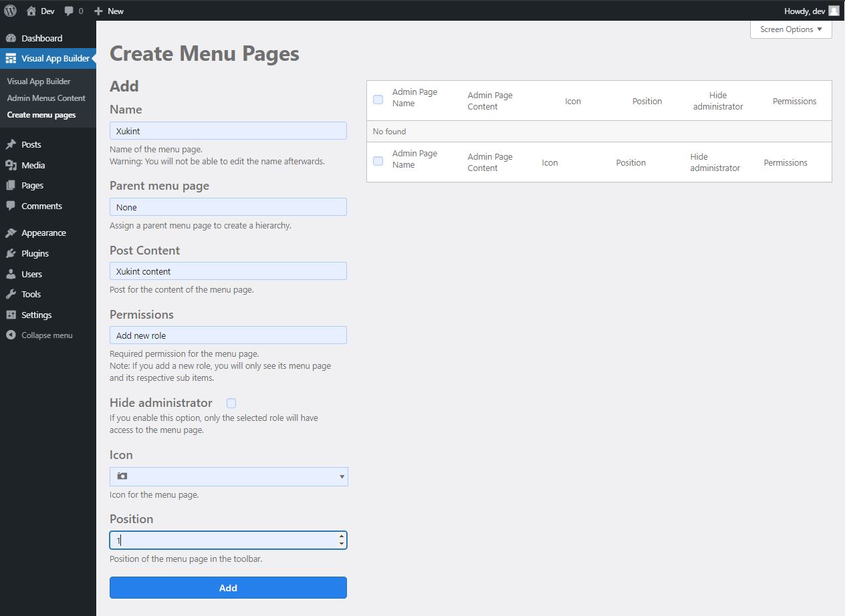
Task: Click Admin Page Content header in top row
Action: [x=490, y=101]
